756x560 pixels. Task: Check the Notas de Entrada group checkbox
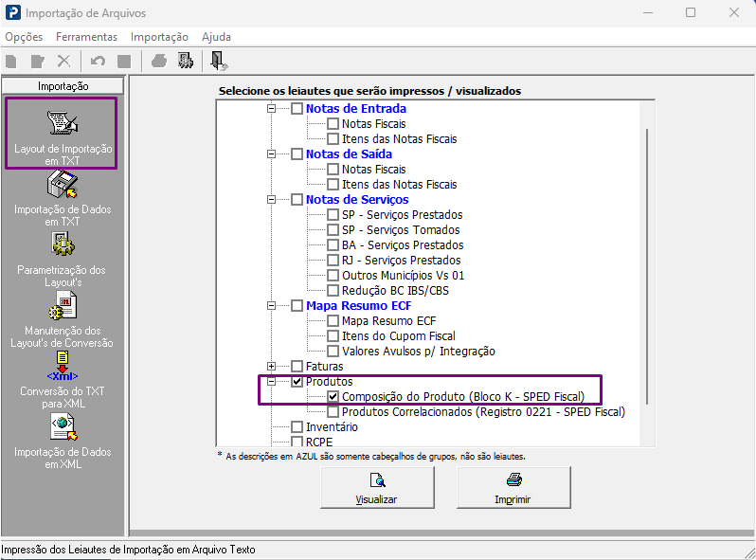click(x=297, y=109)
